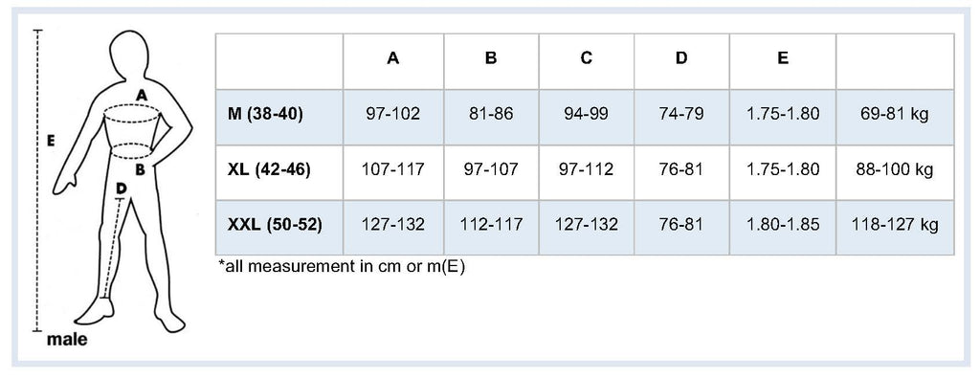Click the 'male' caption under figure

click(67, 341)
